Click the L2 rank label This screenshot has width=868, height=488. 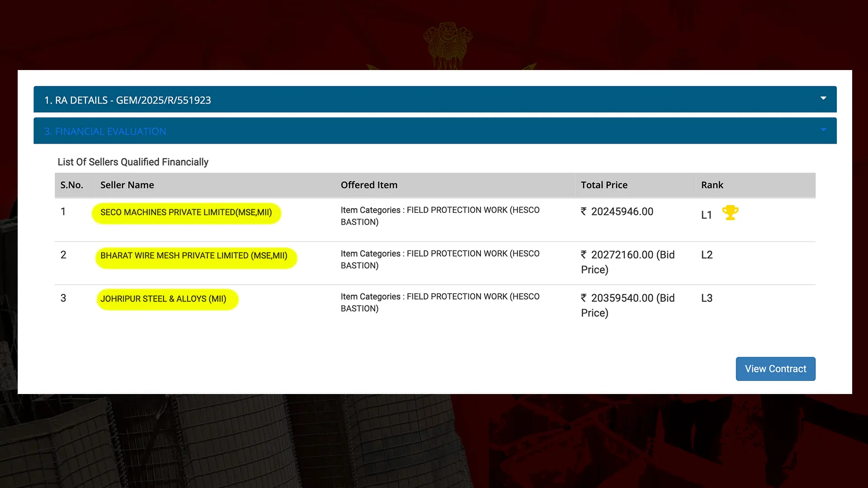pos(707,255)
